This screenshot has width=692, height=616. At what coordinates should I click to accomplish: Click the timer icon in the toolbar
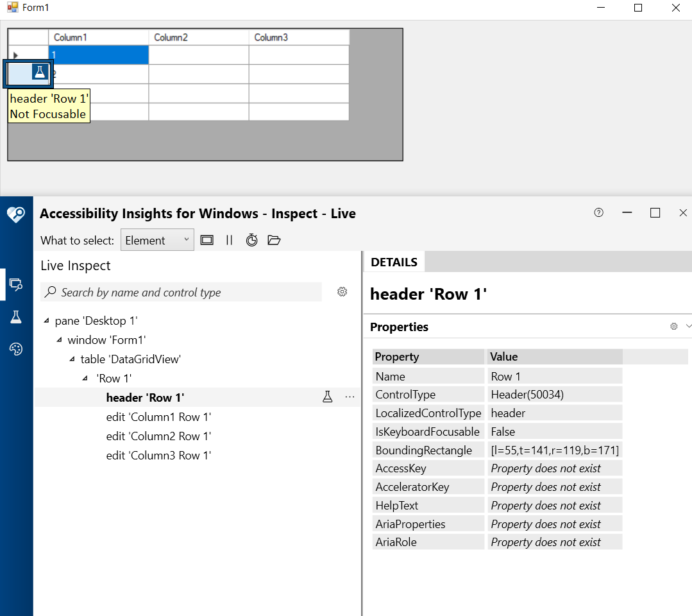coord(251,240)
